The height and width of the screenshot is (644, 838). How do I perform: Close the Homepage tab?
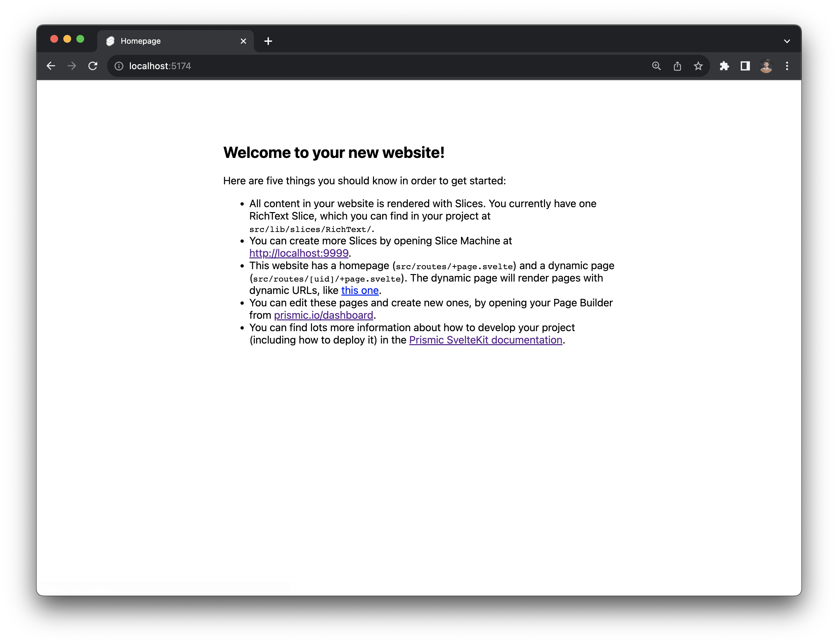click(243, 41)
